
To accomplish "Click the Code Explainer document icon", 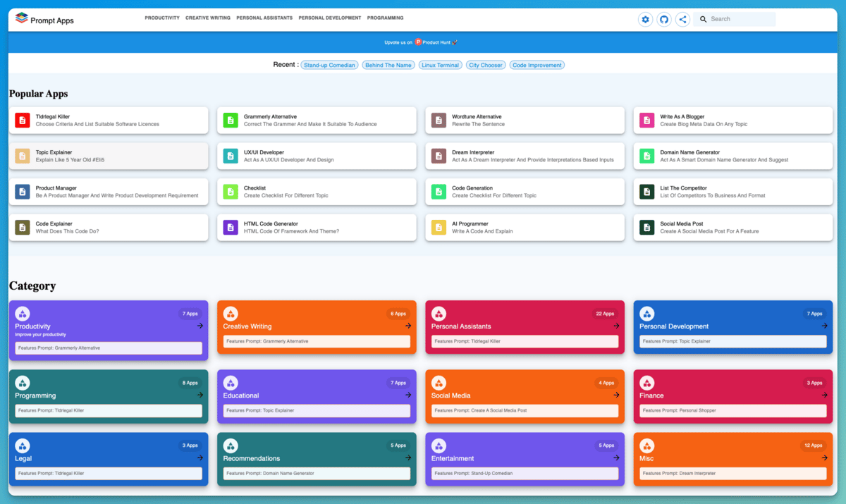I will click(23, 227).
